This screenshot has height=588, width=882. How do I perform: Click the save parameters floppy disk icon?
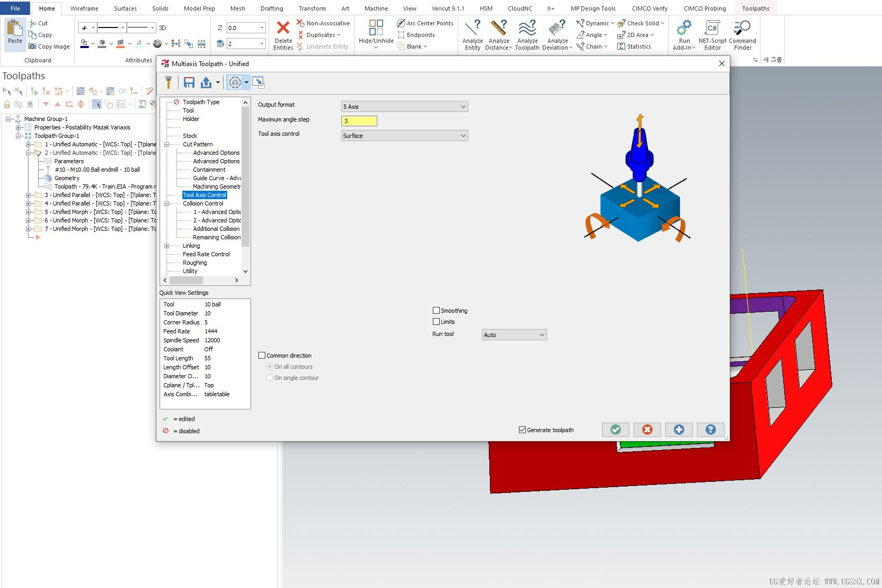tap(189, 82)
